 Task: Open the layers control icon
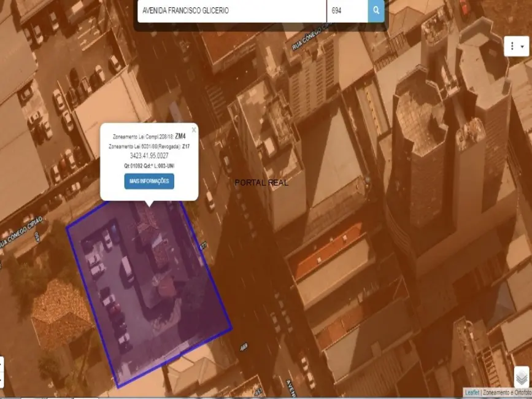[x=521, y=376]
